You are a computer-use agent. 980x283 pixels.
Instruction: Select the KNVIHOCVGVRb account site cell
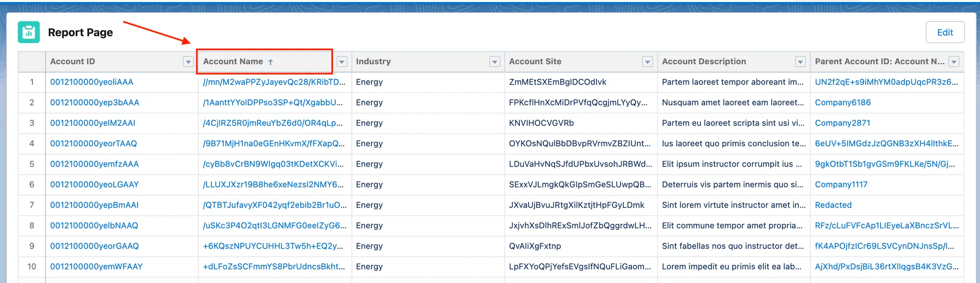point(541,123)
